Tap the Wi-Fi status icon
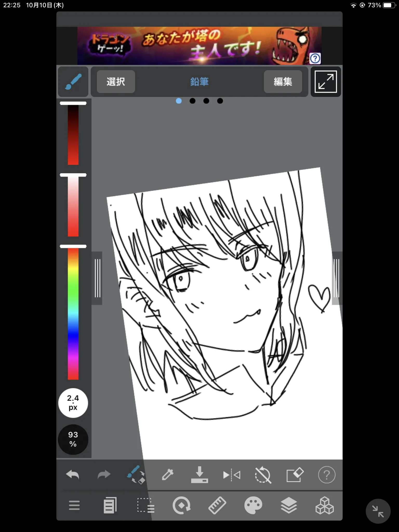The image size is (399, 532). pyautogui.click(x=354, y=5)
